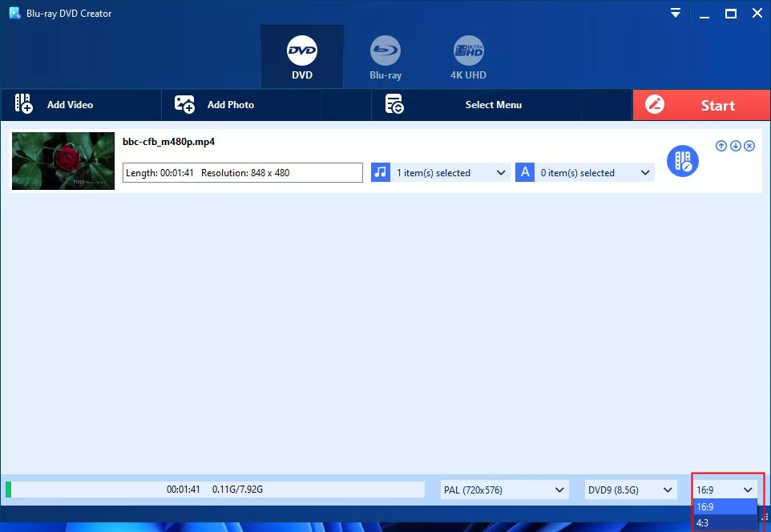Viewport: 771px width, 532px height.
Task: Click the music note audio track icon
Action: 380,172
